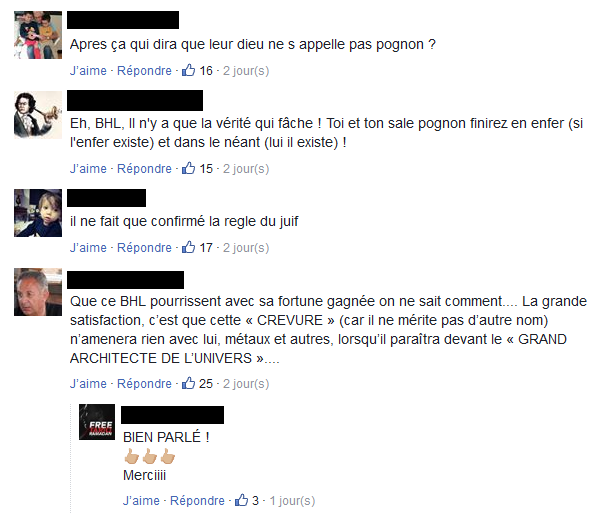Open the Beethoven caricature profile picture
This screenshot has height=513, width=613.
point(38,115)
